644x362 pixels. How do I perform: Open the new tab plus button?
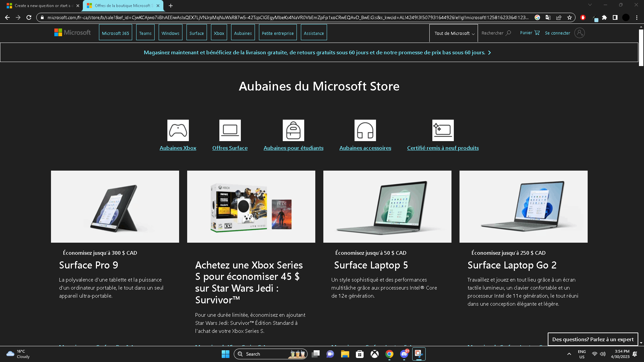[x=171, y=6]
